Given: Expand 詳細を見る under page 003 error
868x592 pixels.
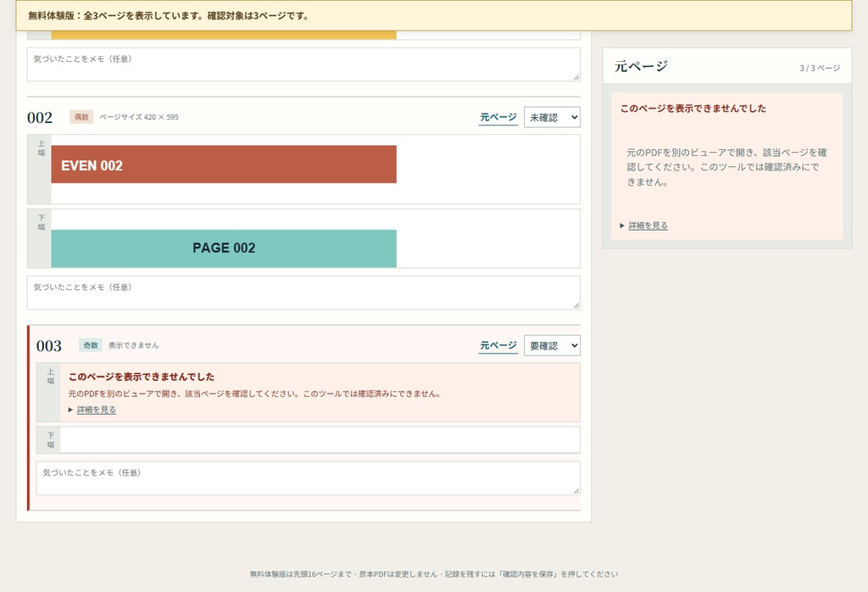Looking at the screenshot, I should click(97, 410).
